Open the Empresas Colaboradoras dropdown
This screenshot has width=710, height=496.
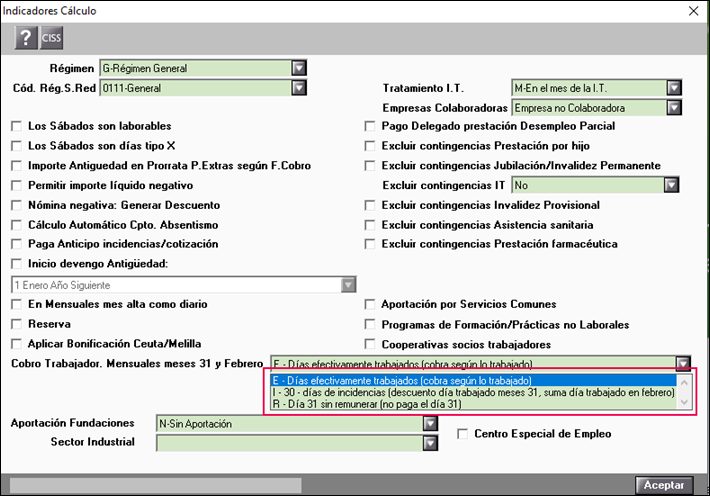coord(674,108)
